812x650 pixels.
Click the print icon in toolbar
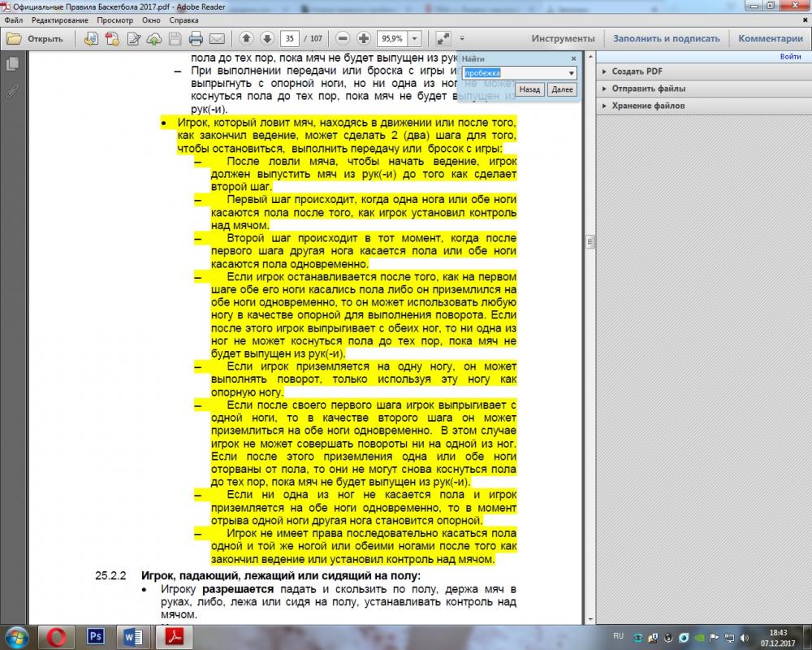(x=196, y=38)
